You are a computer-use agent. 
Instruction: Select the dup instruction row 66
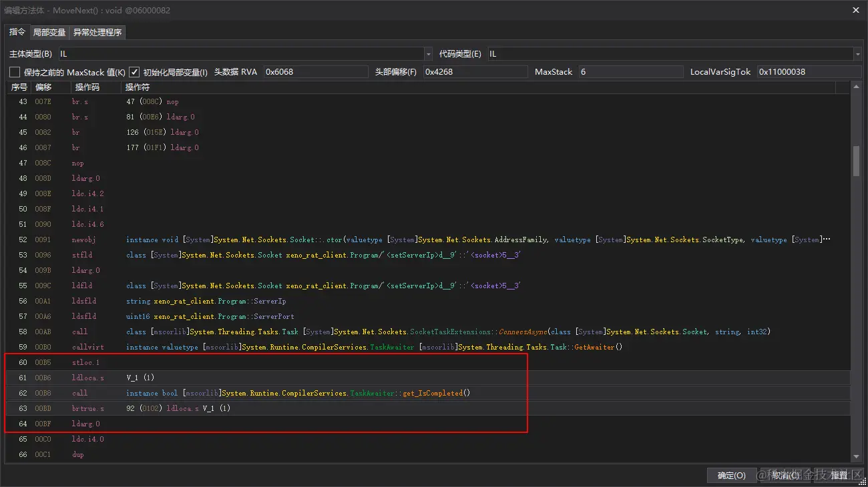tap(428, 454)
